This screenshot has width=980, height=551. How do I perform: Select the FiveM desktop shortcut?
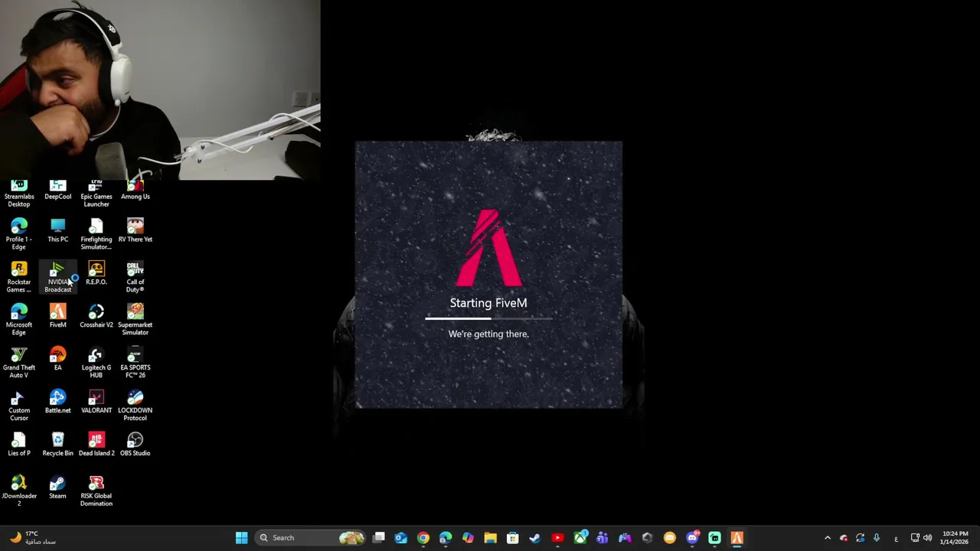coord(57,316)
